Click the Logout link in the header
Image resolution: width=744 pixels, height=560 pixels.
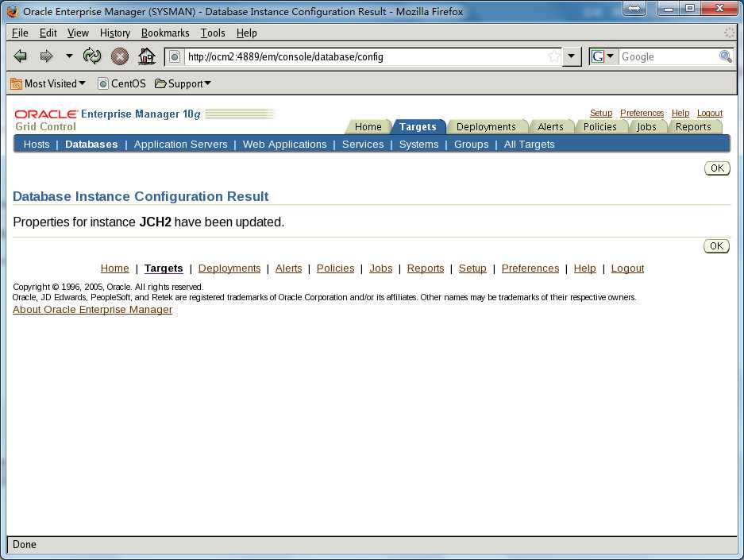pos(710,113)
